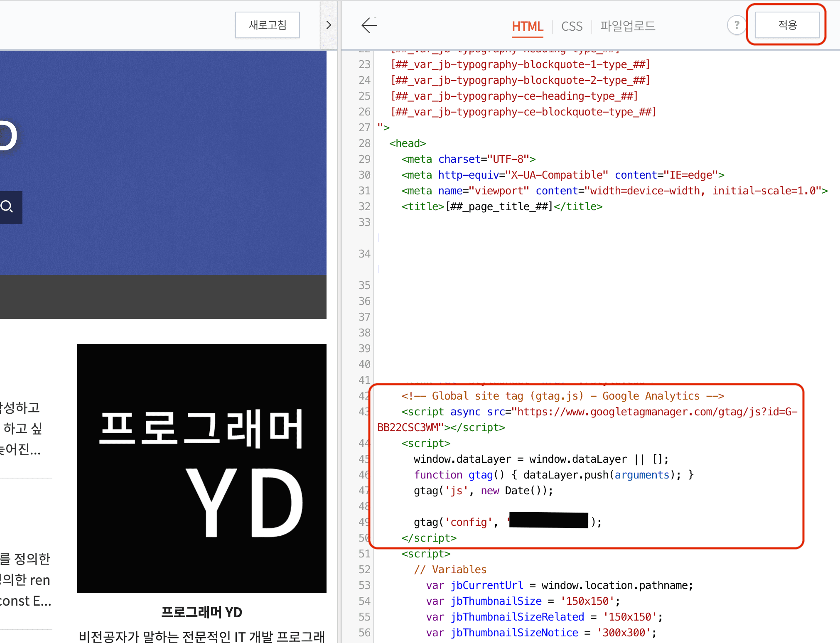
Task: Click the back arrow icon
Action: 369,25
